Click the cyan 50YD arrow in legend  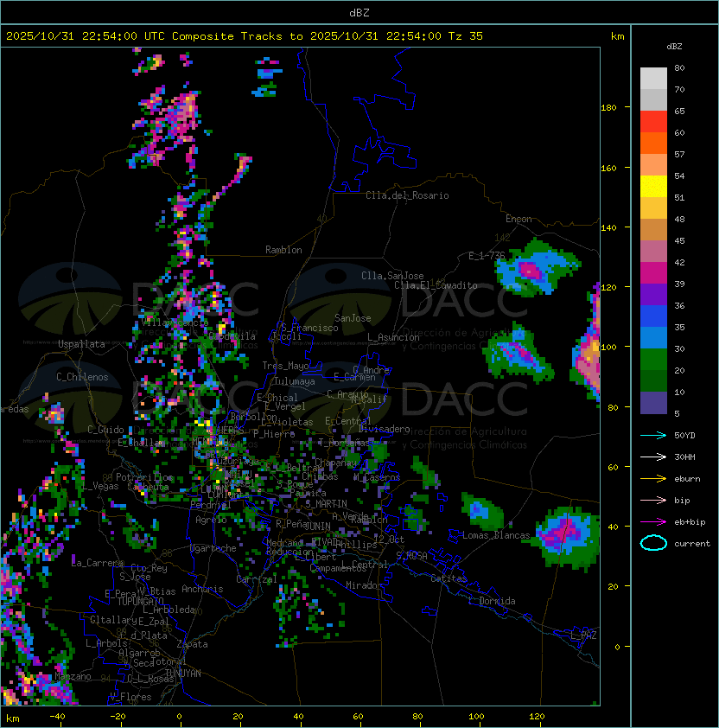point(653,436)
